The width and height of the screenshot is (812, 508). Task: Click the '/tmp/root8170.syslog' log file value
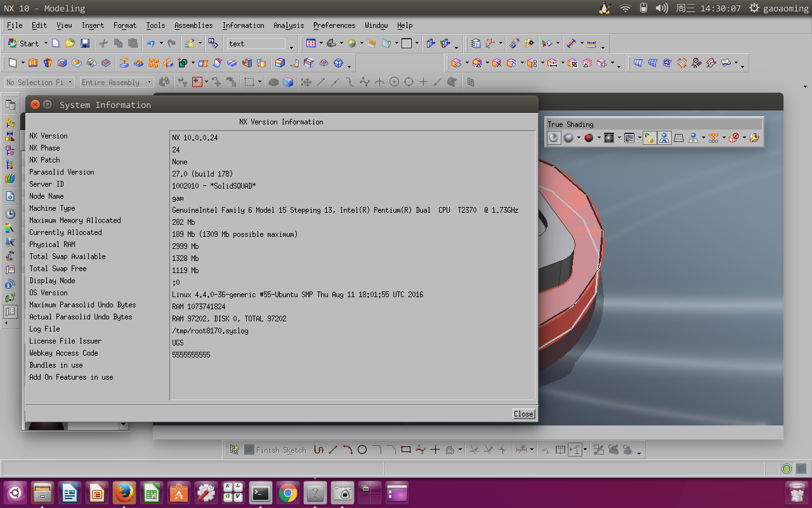click(210, 331)
